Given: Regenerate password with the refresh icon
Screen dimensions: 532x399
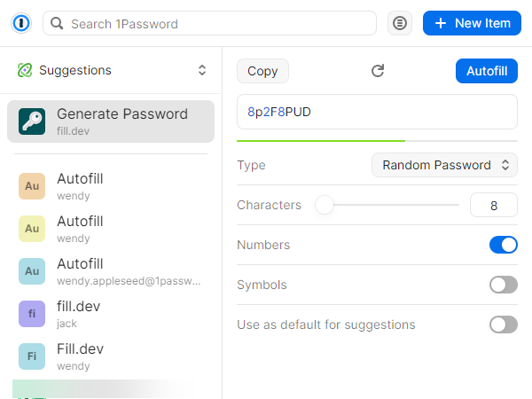Looking at the screenshot, I should tap(378, 71).
